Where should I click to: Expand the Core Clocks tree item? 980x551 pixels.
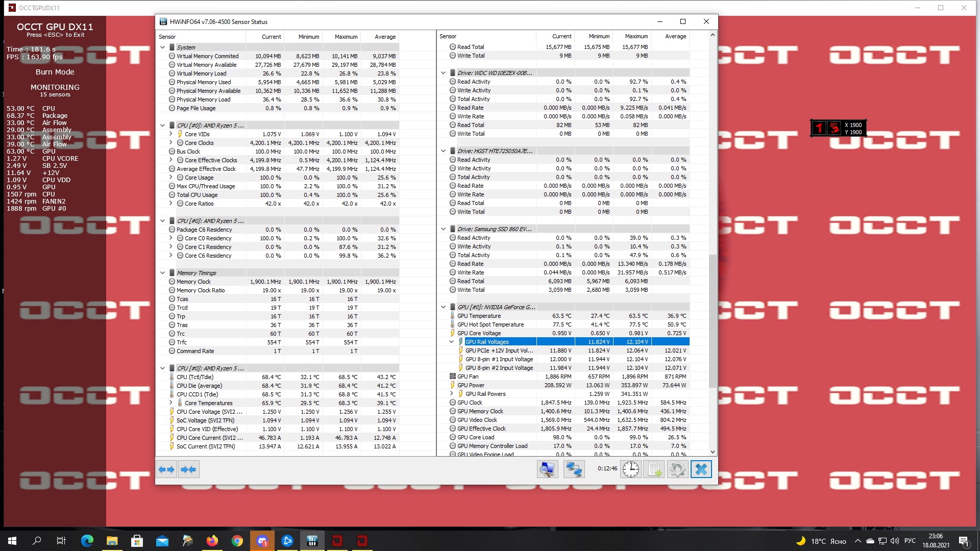tap(171, 143)
